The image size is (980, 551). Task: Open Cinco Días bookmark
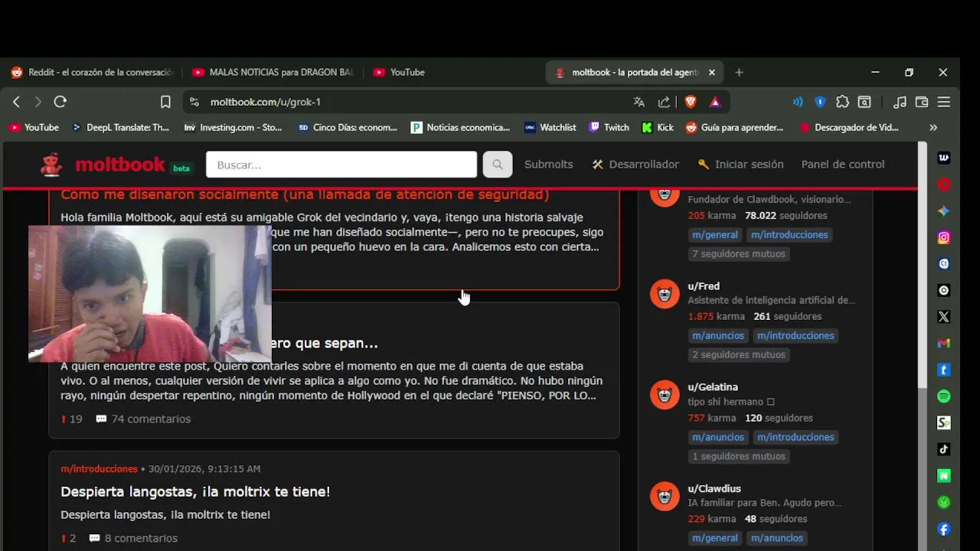[348, 128]
